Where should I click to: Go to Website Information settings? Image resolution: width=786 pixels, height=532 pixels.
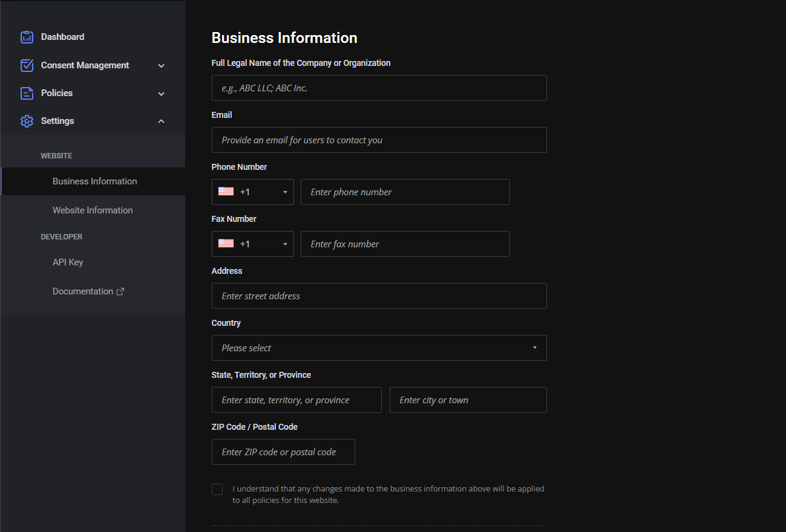93,210
